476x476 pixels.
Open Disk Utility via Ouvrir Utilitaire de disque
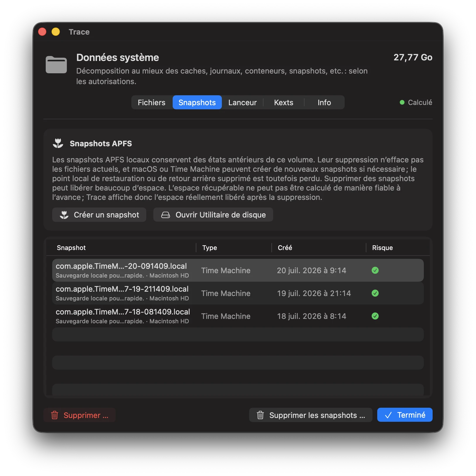click(x=213, y=215)
